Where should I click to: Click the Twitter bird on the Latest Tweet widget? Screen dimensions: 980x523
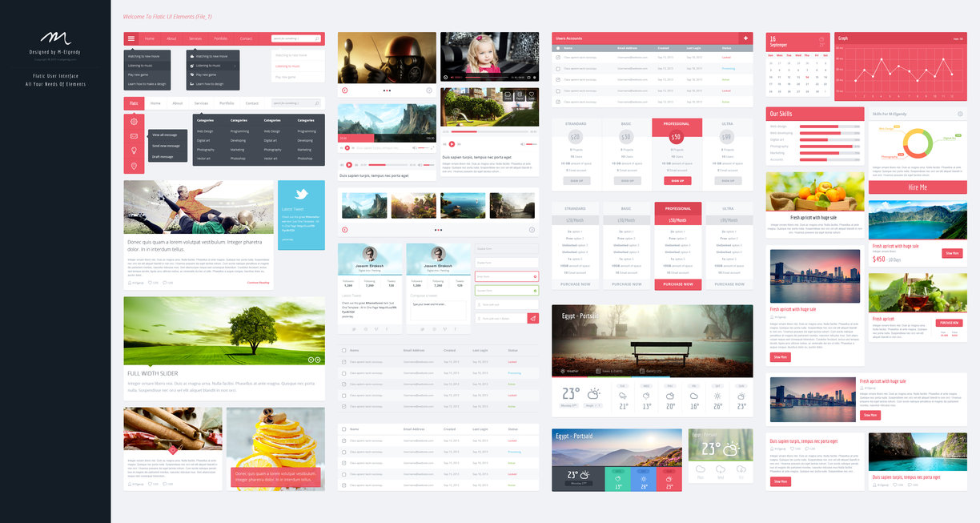(x=301, y=195)
